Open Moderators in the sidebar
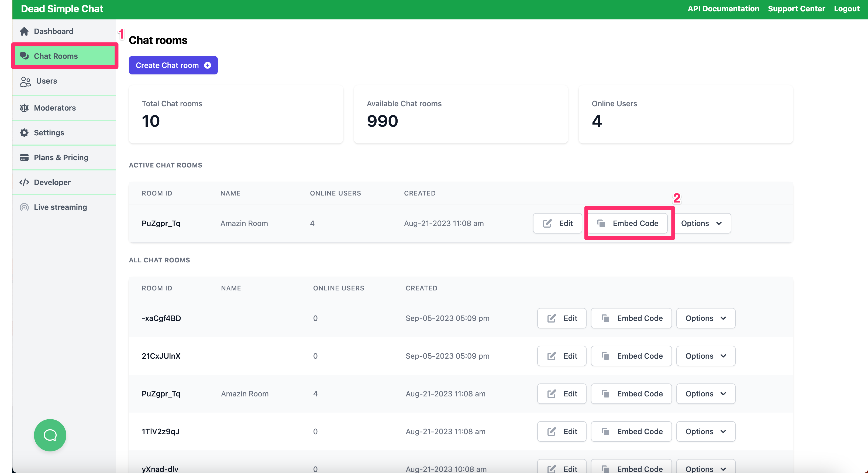Screen dimensions: 868x473 [x=64, y=108]
